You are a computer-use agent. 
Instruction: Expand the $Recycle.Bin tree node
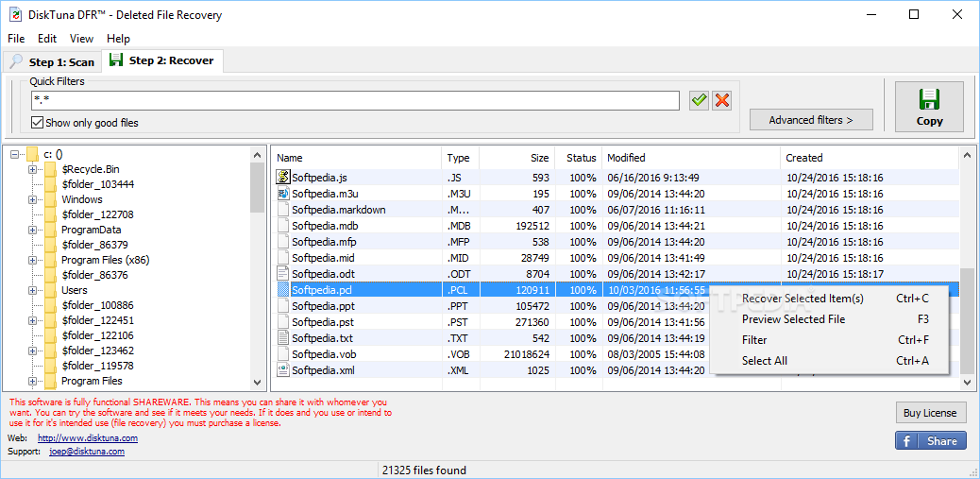click(32, 169)
